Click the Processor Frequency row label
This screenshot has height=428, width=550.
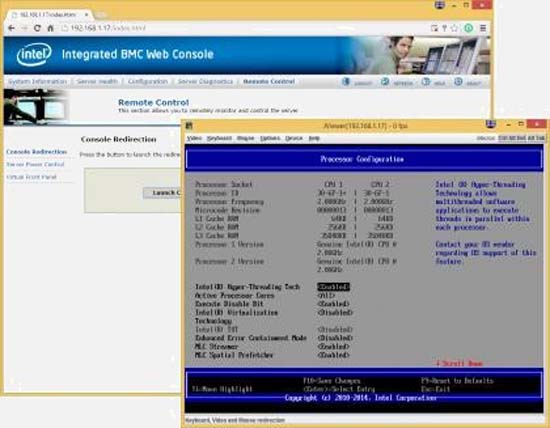coord(229,202)
